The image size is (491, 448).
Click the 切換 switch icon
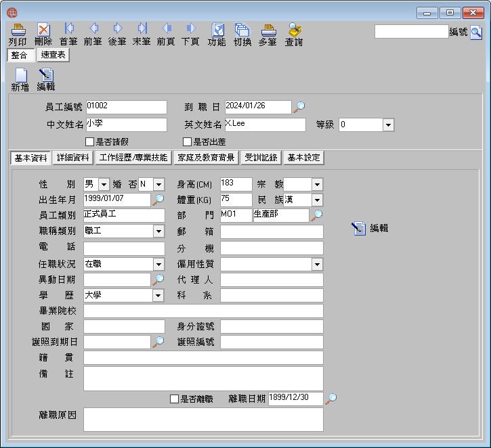[242, 30]
